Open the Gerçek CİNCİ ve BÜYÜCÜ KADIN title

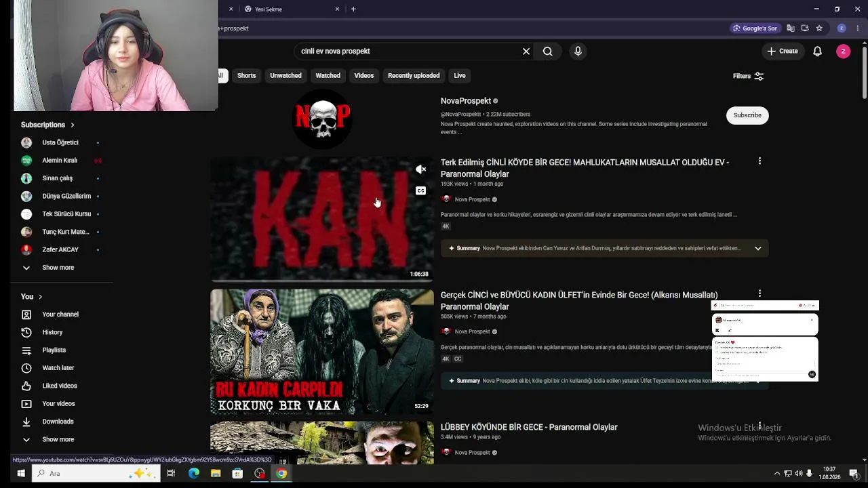pyautogui.click(x=579, y=300)
